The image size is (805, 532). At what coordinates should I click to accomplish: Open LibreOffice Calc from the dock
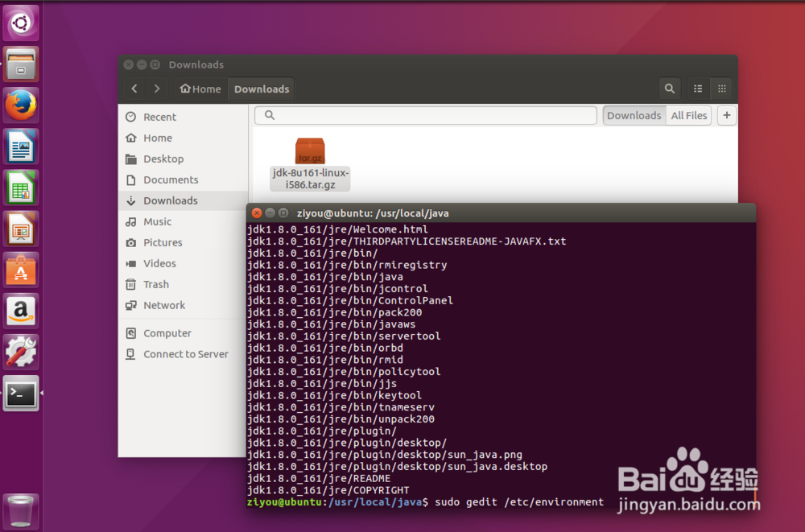(x=21, y=188)
